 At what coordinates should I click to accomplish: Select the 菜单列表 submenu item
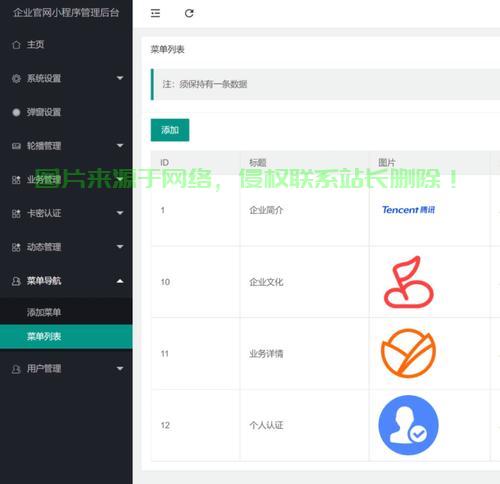[x=66, y=337]
